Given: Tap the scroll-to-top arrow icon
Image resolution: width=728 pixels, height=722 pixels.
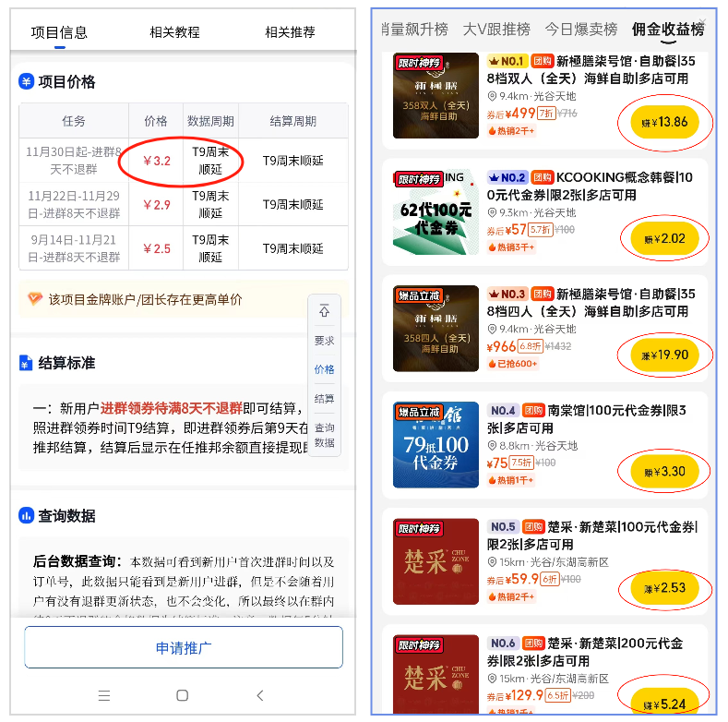Looking at the screenshot, I should (x=324, y=310).
